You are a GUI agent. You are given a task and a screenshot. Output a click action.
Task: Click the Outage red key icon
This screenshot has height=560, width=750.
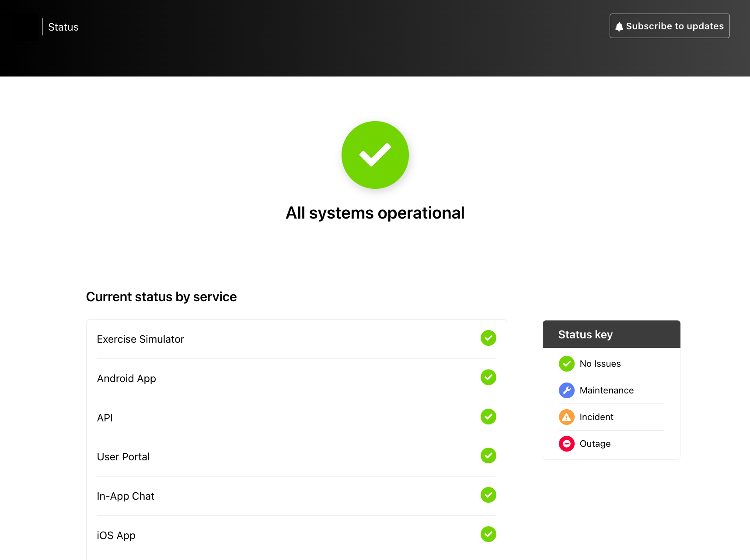click(567, 444)
